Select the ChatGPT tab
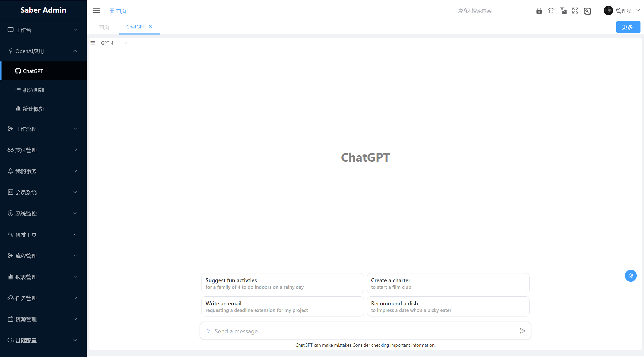Image resolution: width=644 pixels, height=357 pixels. pos(136,27)
